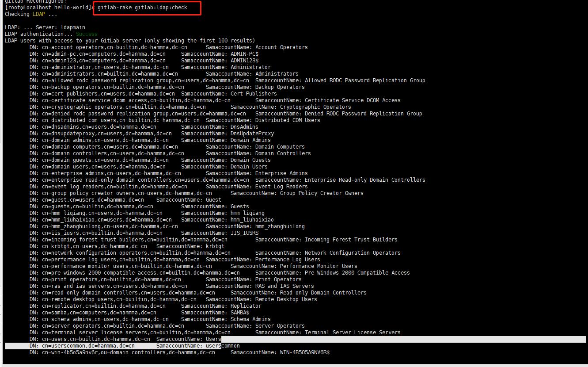The width and height of the screenshot is (588, 367).
Task: Select 'SamaccountName: Schema Admins' text
Action: click(226, 319)
